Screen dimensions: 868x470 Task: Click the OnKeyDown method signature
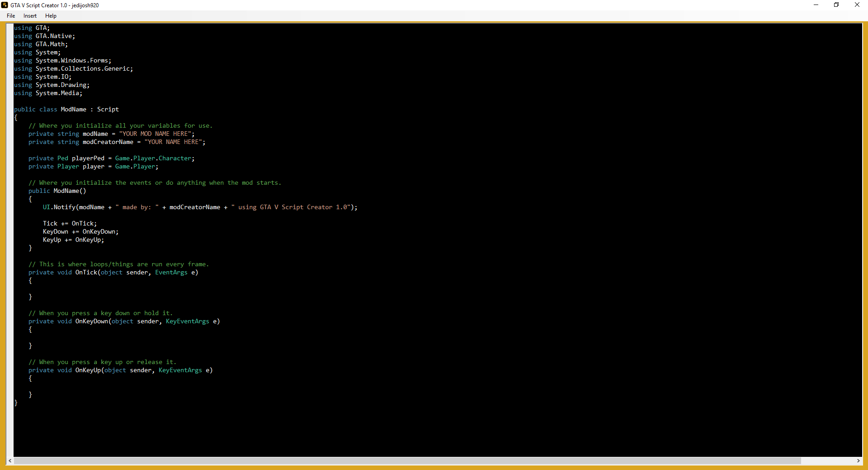click(x=124, y=321)
